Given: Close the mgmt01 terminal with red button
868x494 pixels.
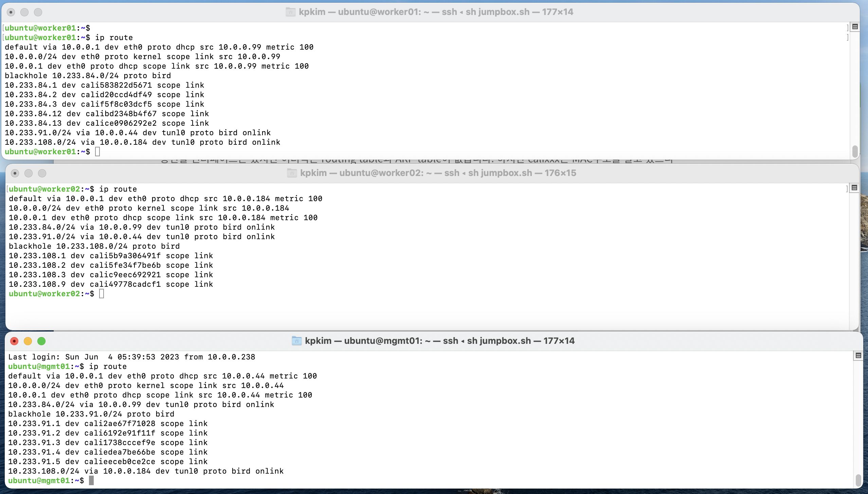Looking at the screenshot, I should (14, 341).
